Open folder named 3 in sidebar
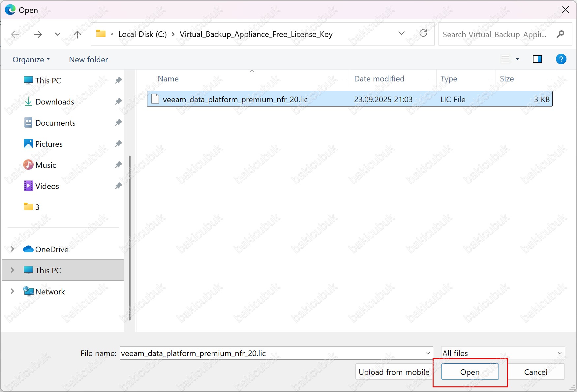Viewport: 577px width, 392px height. coord(32,207)
